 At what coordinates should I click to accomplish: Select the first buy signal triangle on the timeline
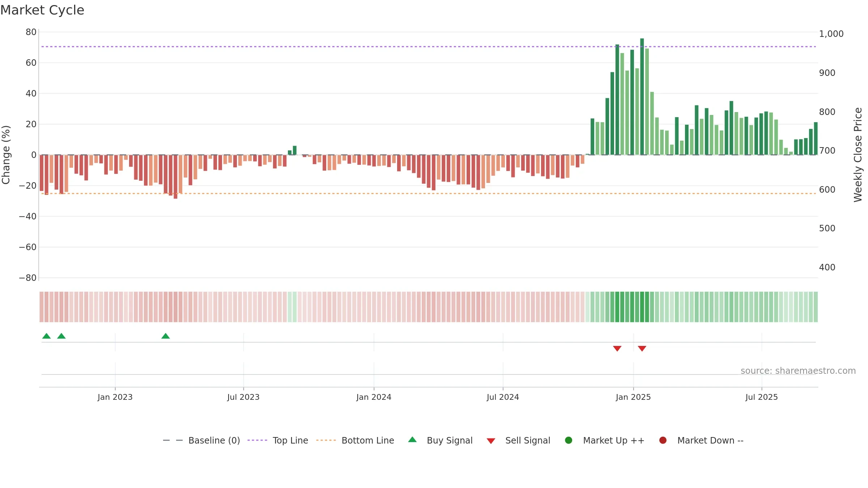[x=46, y=336]
